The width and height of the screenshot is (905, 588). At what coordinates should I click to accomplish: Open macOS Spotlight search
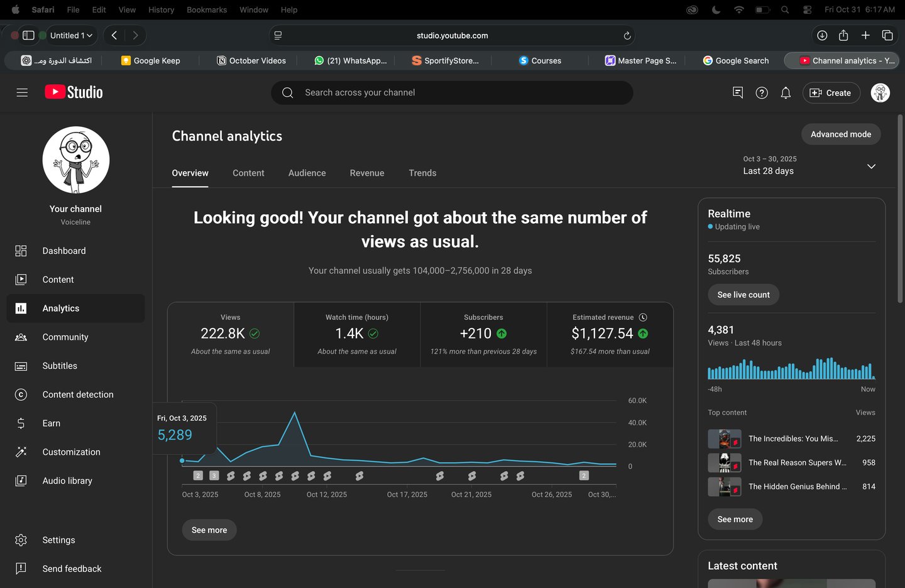pyautogui.click(x=785, y=9)
